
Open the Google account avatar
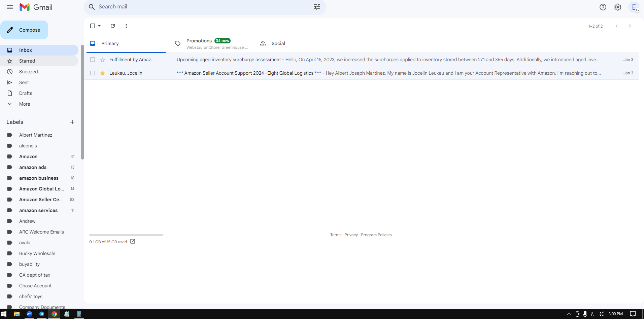tap(634, 7)
